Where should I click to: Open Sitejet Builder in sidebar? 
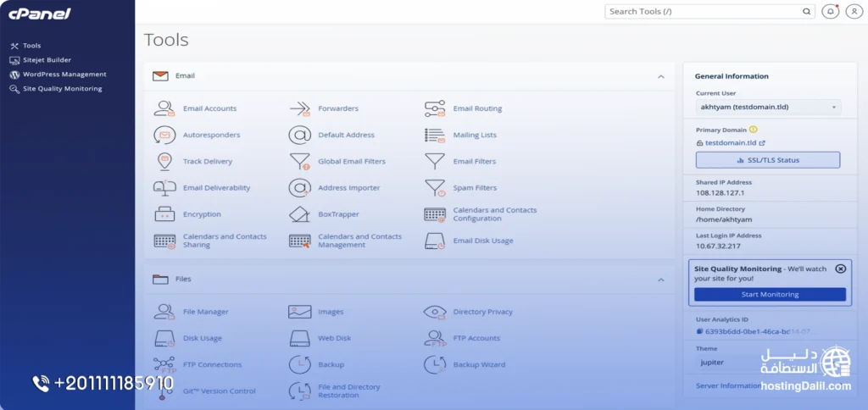click(x=47, y=60)
